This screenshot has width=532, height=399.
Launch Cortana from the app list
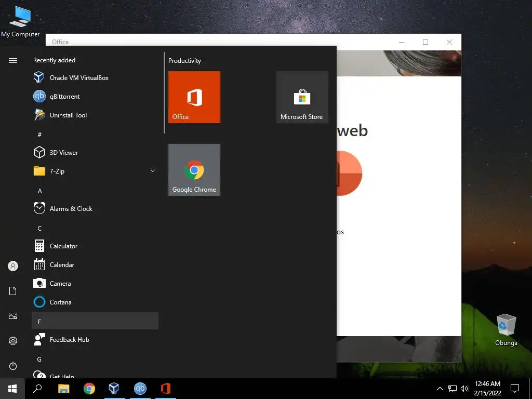coord(95,302)
